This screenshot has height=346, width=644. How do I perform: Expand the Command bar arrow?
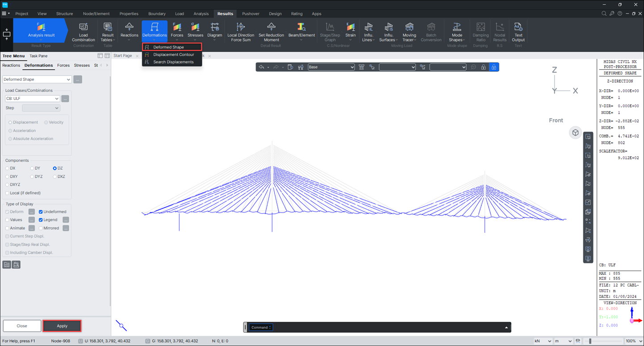506,328
